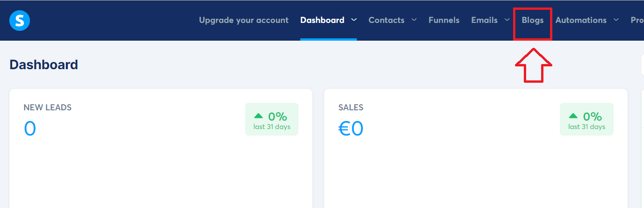Click the New Leads 0% badge
This screenshot has height=208, width=644.
272,119
